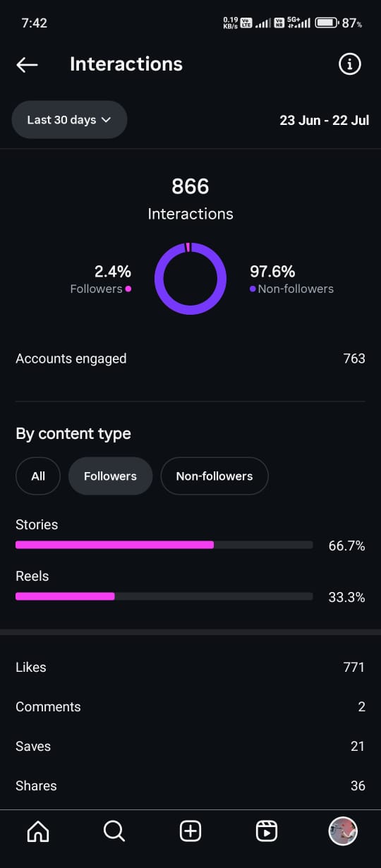This screenshot has width=381, height=868.
Task: Tap the 23 Jun - 22 Jul date range
Action: [x=325, y=120]
